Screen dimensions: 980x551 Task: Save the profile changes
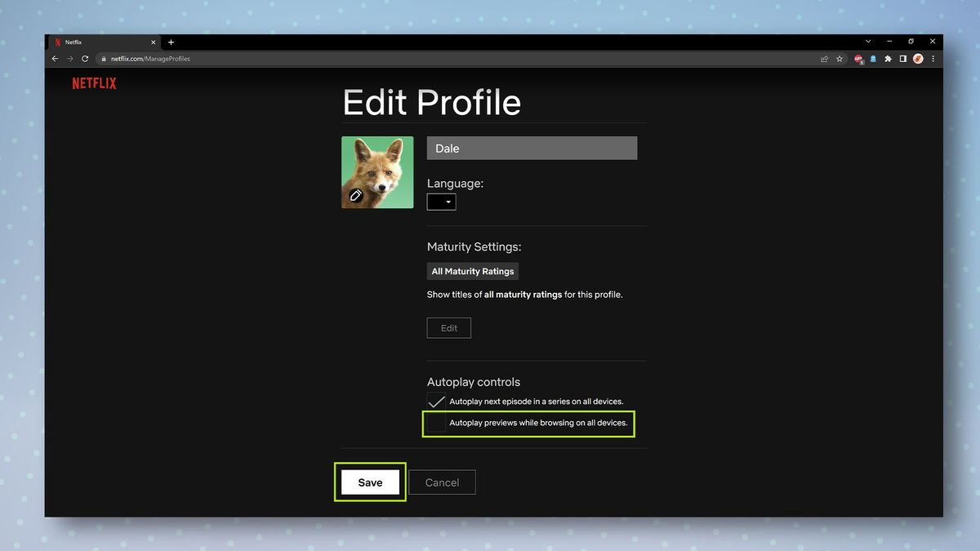pos(370,482)
